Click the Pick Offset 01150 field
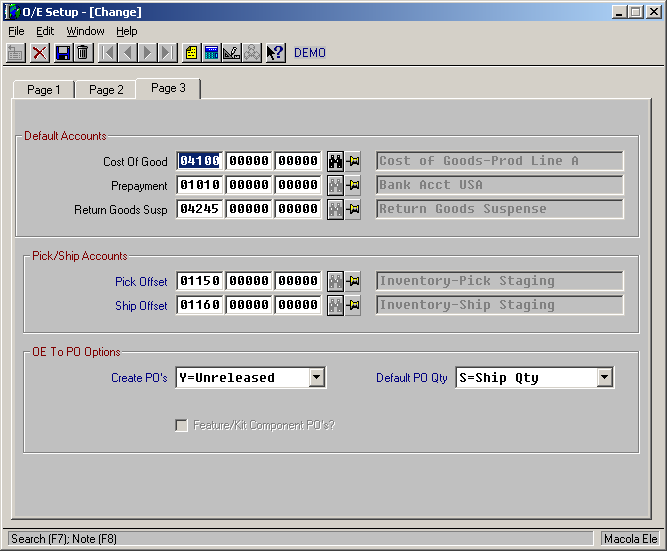Viewport: 667px width, 551px height. (x=199, y=281)
